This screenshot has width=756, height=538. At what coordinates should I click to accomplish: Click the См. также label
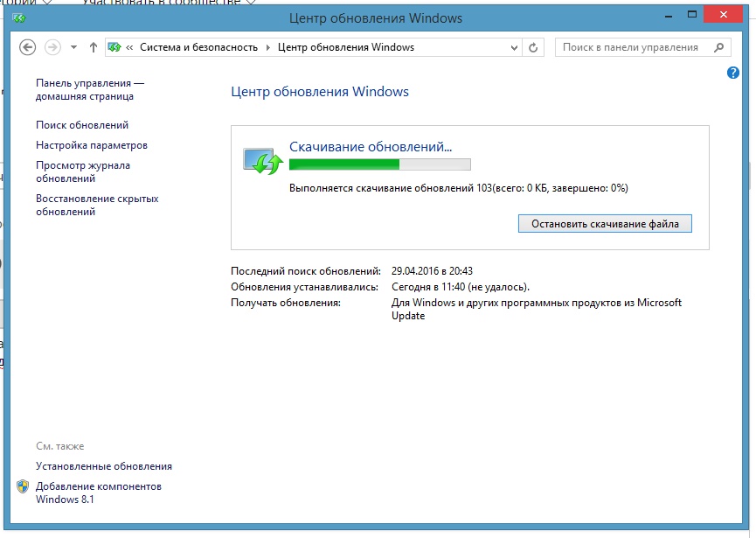59,446
